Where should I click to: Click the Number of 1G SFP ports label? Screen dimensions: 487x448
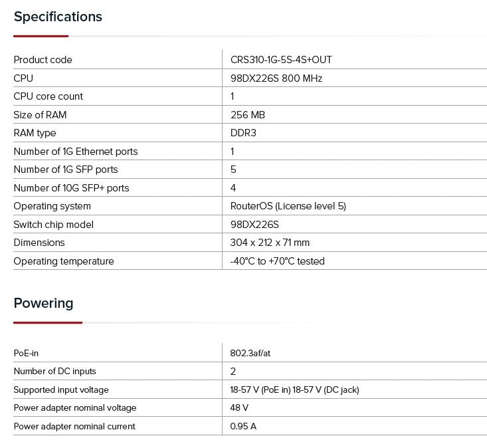[66, 169]
